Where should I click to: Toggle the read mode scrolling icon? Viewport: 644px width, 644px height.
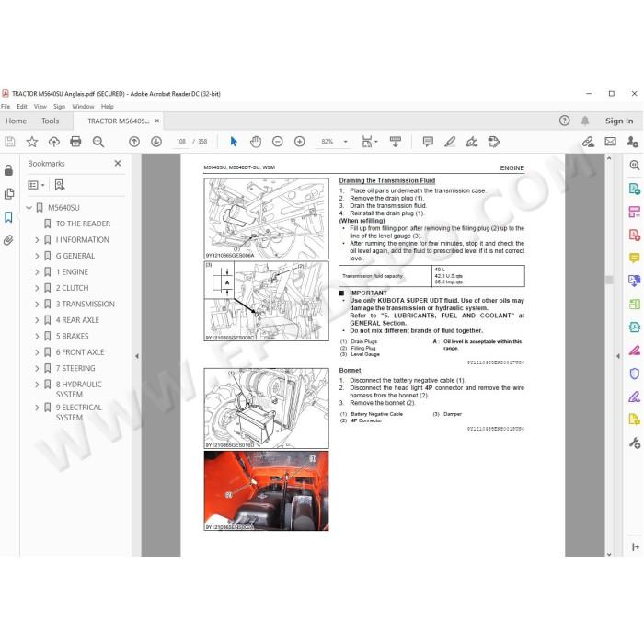395,142
